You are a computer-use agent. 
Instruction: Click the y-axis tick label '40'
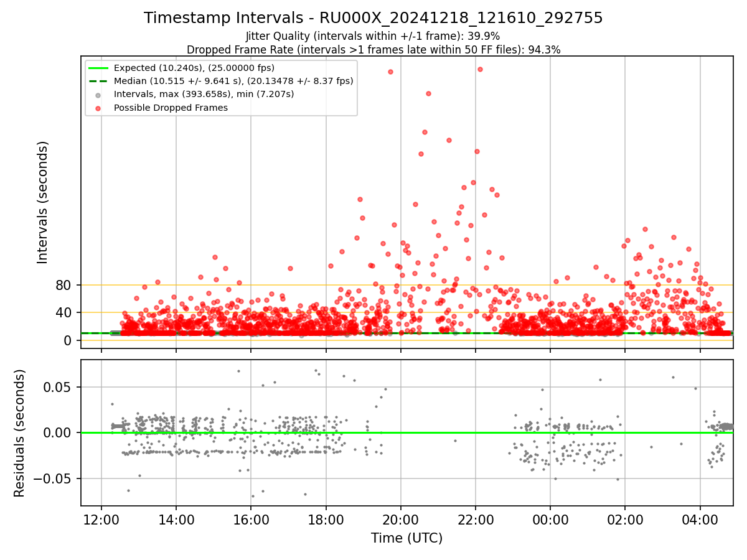[x=65, y=313]
